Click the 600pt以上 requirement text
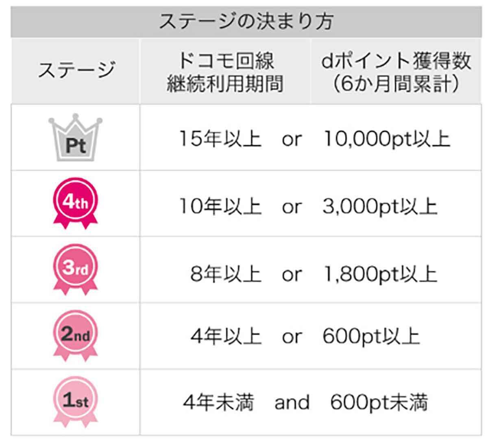 pyautogui.click(x=371, y=337)
